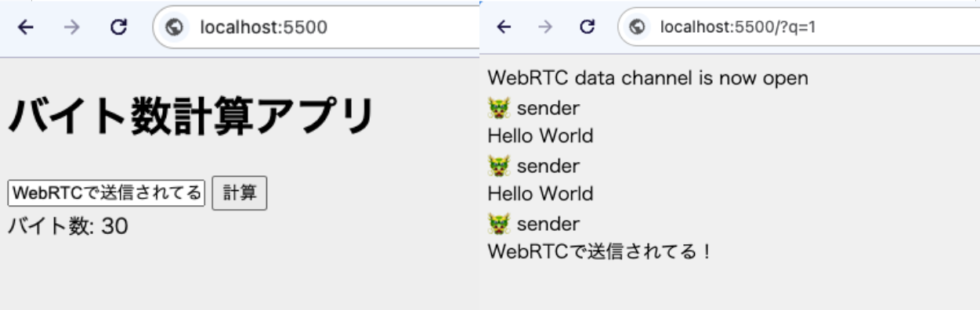
Task: Go back in the right browser window
Action: click(504, 27)
